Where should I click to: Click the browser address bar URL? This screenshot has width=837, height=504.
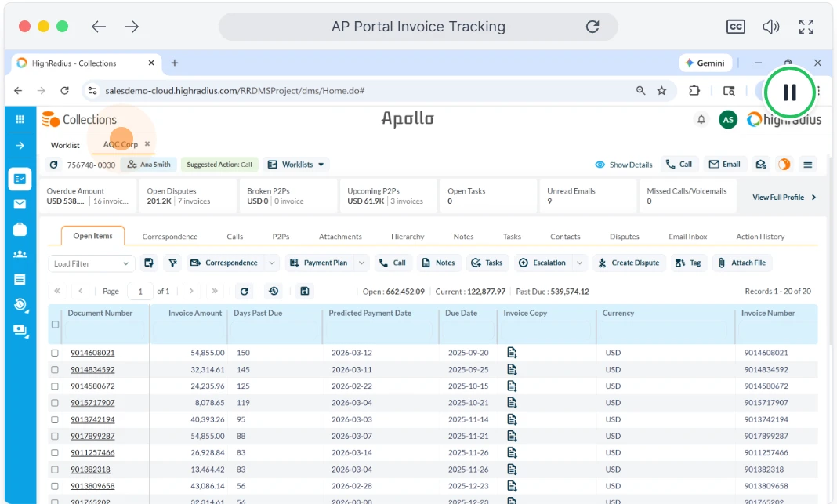(x=235, y=91)
